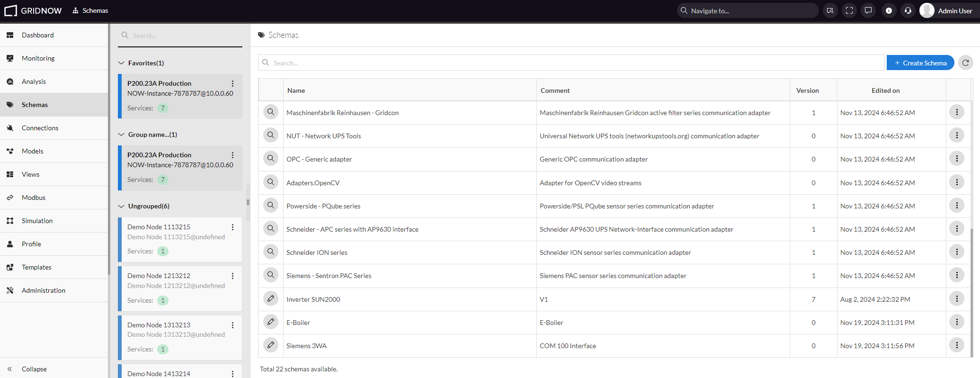
Task: Open fullscreen mode icon in top bar
Action: coord(849,10)
